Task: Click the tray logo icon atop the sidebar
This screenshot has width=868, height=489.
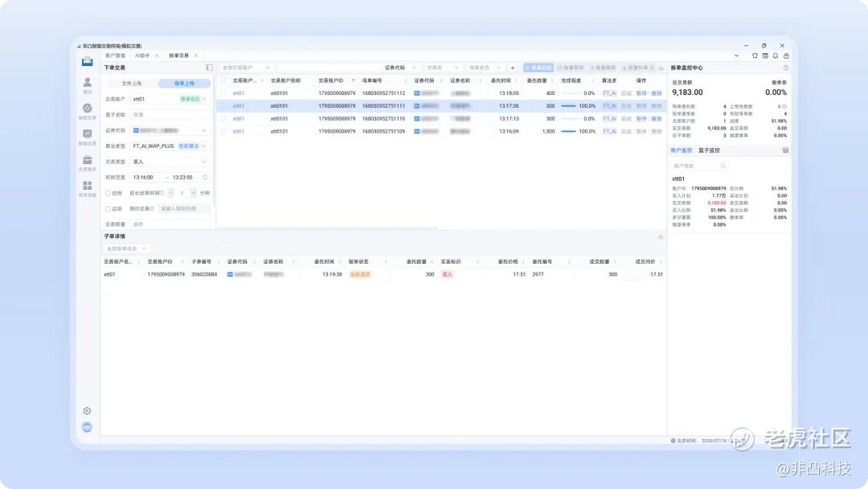Action: click(88, 61)
